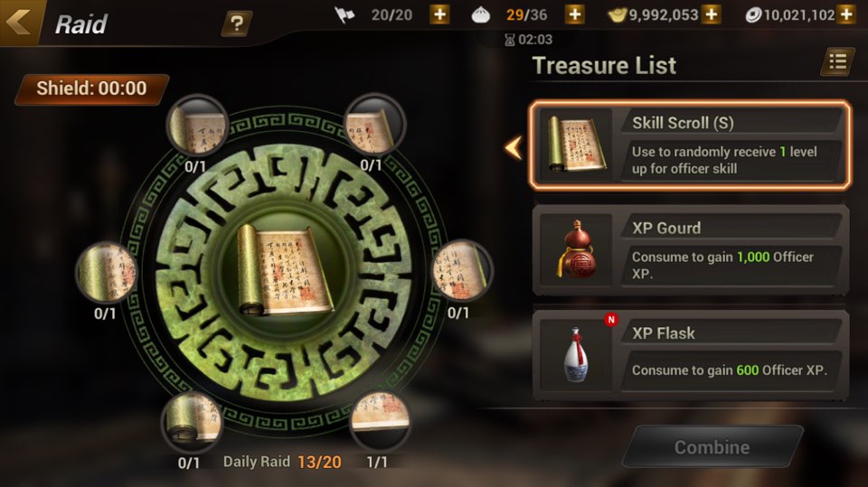Select the left-side scroll fragment slot
Viewport: 868px width, 487px height.
(106, 272)
